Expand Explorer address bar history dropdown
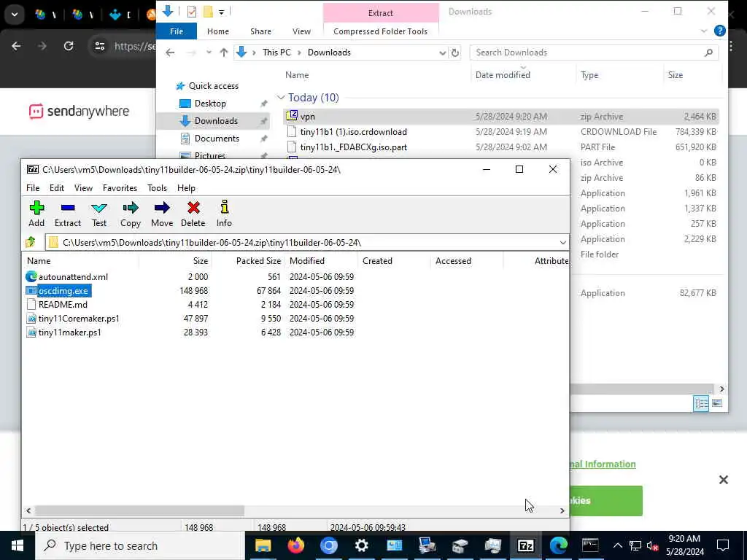Image resolution: width=747 pixels, height=560 pixels. click(443, 52)
